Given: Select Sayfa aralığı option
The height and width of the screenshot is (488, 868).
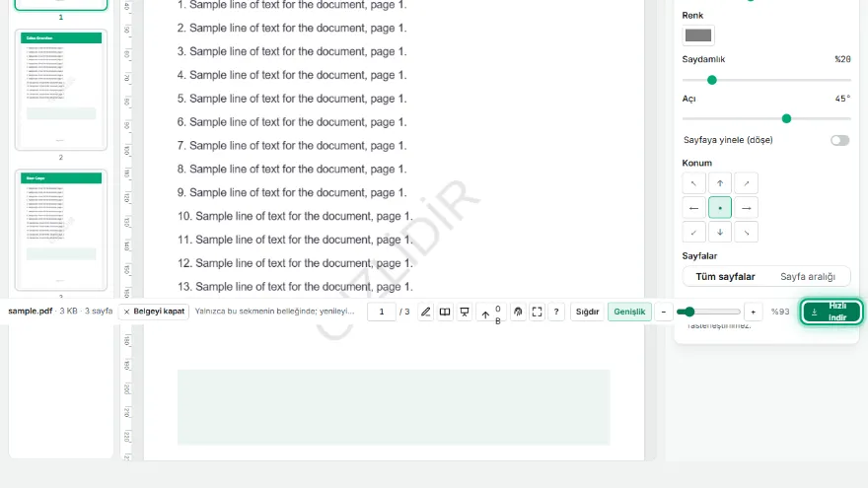Looking at the screenshot, I should 808,277.
